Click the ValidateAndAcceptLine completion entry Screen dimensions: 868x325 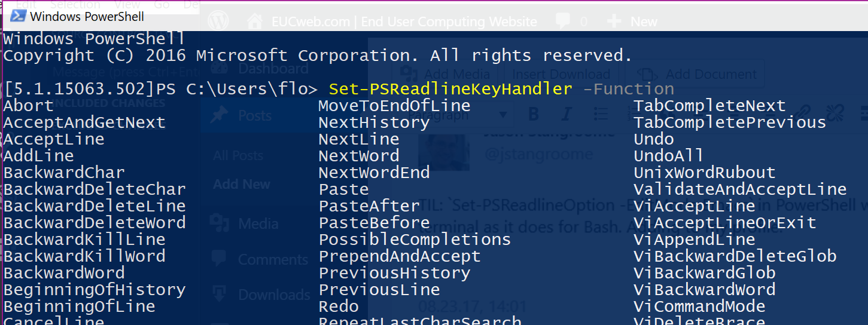click(740, 189)
